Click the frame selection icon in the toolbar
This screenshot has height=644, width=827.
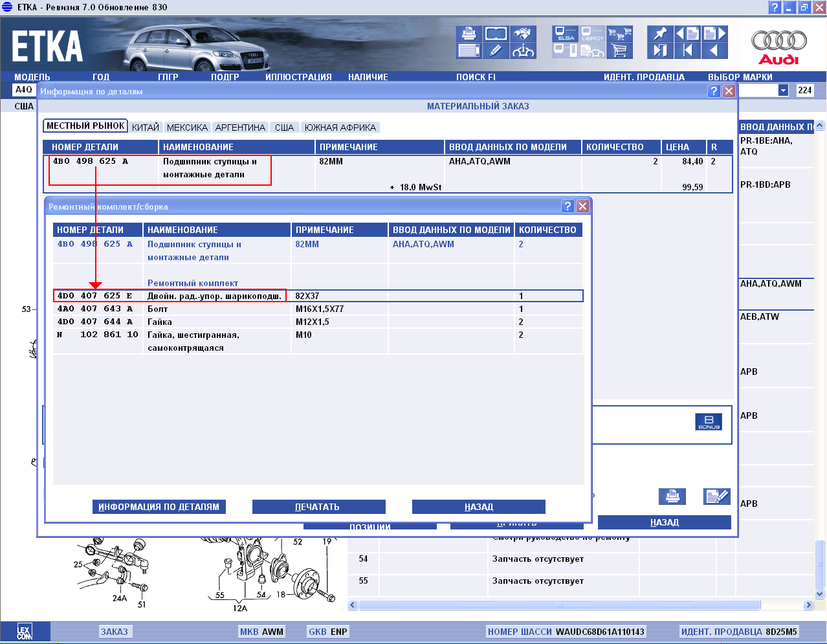496,34
